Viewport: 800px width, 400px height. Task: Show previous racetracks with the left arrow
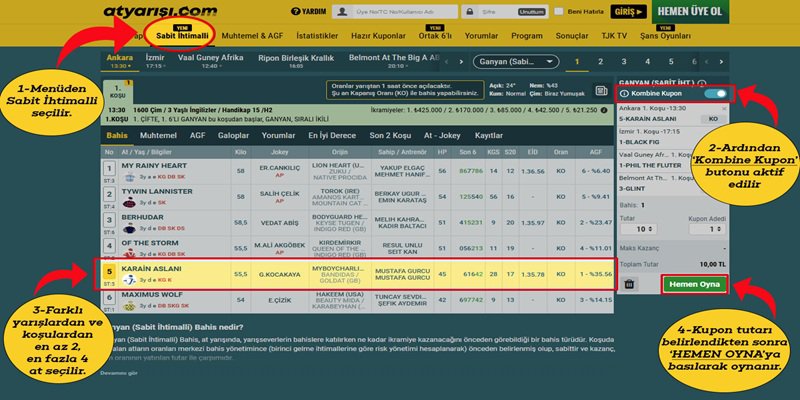pyautogui.click(x=447, y=62)
